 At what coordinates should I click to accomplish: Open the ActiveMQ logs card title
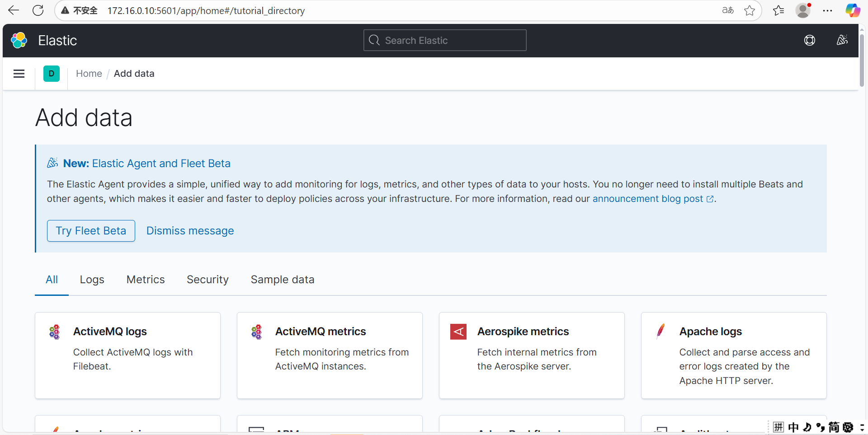coord(110,332)
